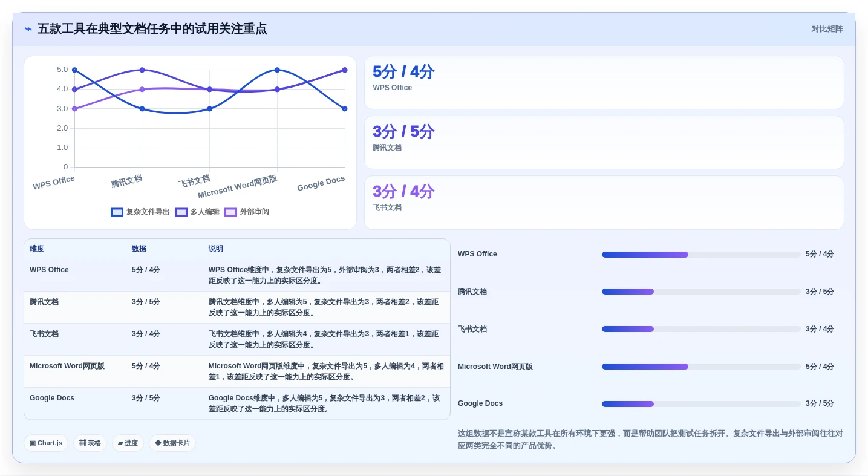
Task: Click the 5.0 y-axis tick label
Action: click(x=62, y=70)
